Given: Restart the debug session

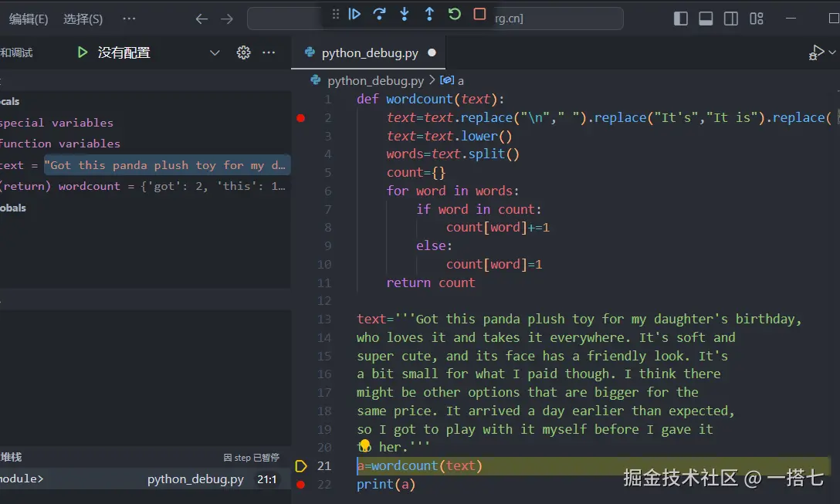Looking at the screenshot, I should click(x=454, y=14).
